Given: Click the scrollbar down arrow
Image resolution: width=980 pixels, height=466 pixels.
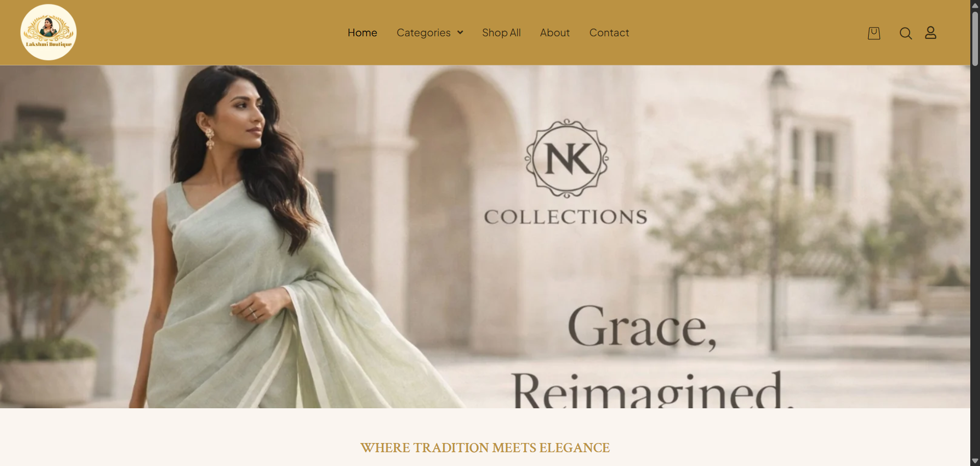Looking at the screenshot, I should point(975,461).
